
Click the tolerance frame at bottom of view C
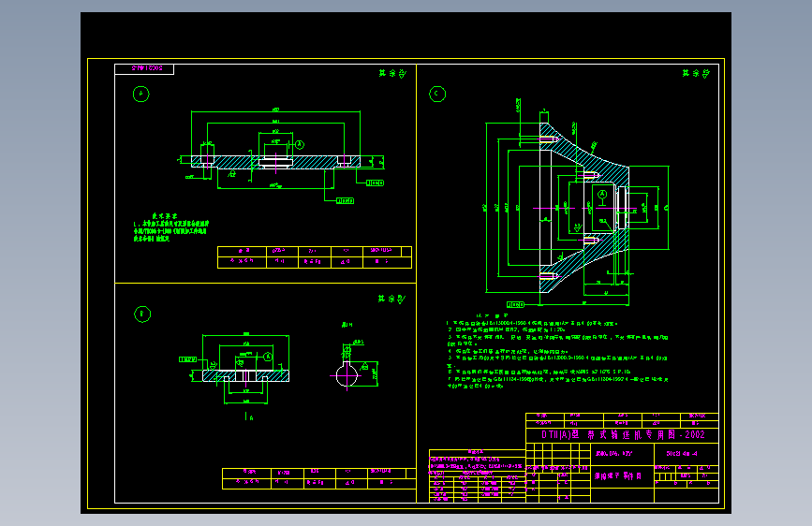pyautogui.click(x=515, y=304)
